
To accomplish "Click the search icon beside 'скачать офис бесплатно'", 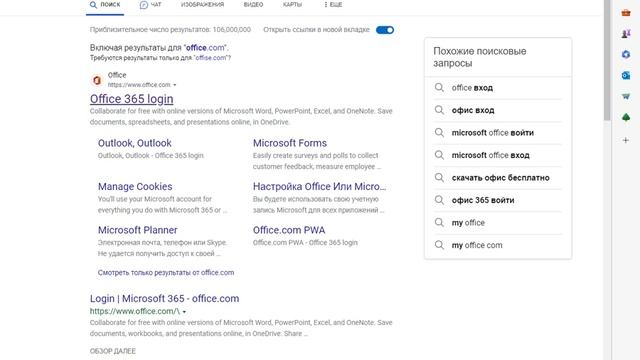I will pyautogui.click(x=439, y=177).
